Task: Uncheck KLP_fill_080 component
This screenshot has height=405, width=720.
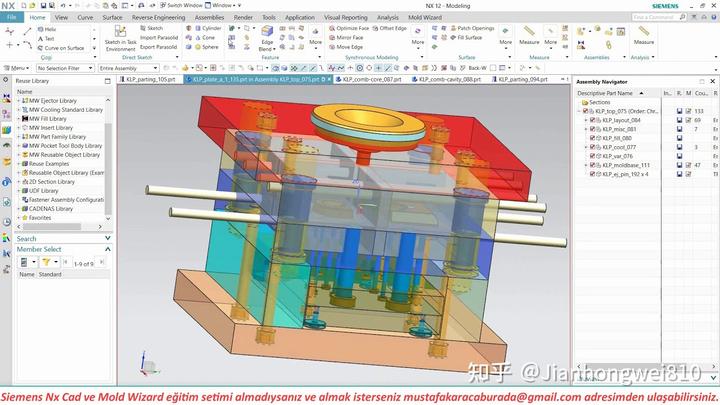Action: point(592,138)
